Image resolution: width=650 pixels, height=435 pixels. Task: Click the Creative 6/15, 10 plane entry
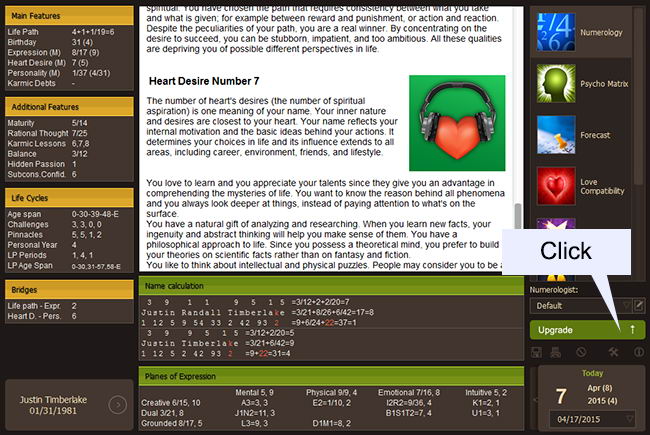point(171,403)
